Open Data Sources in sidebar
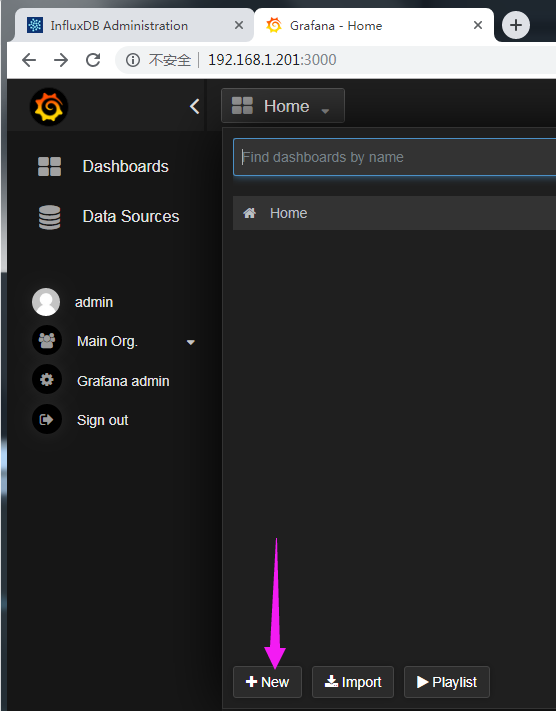 (x=131, y=216)
